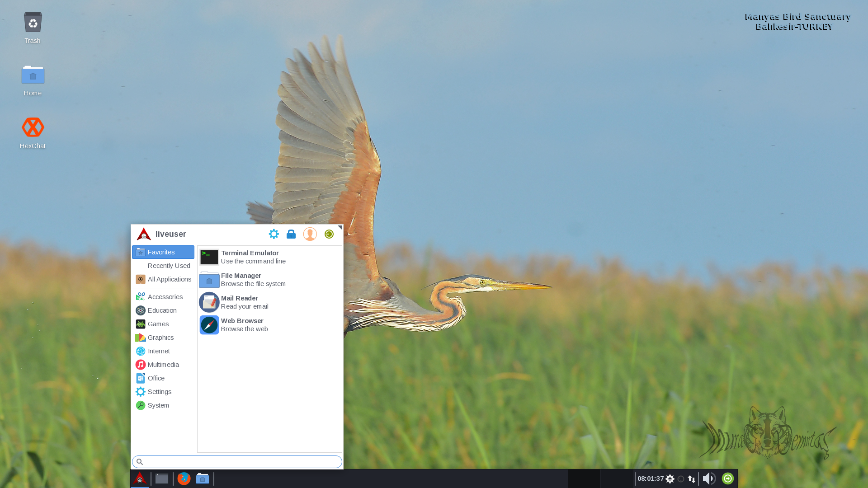
Task: Open the file manager launcher in taskbar
Action: click(203, 479)
